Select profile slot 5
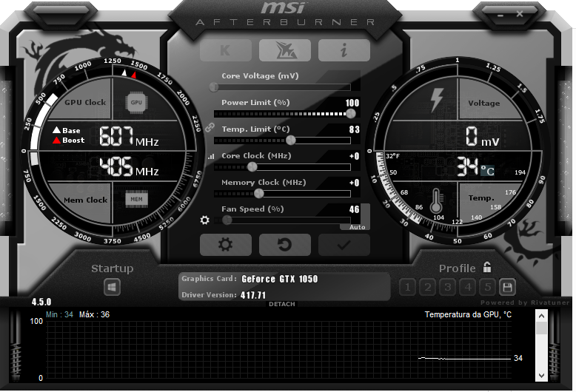576x392 pixels. click(x=487, y=287)
